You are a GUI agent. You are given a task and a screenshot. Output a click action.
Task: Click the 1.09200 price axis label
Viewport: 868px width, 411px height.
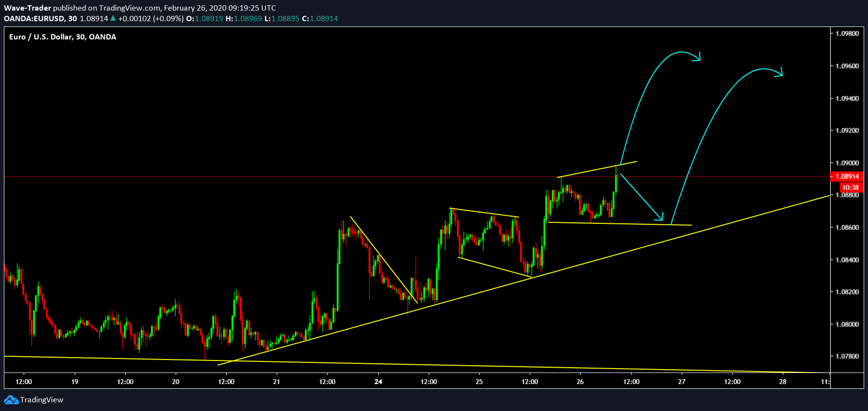(x=847, y=130)
